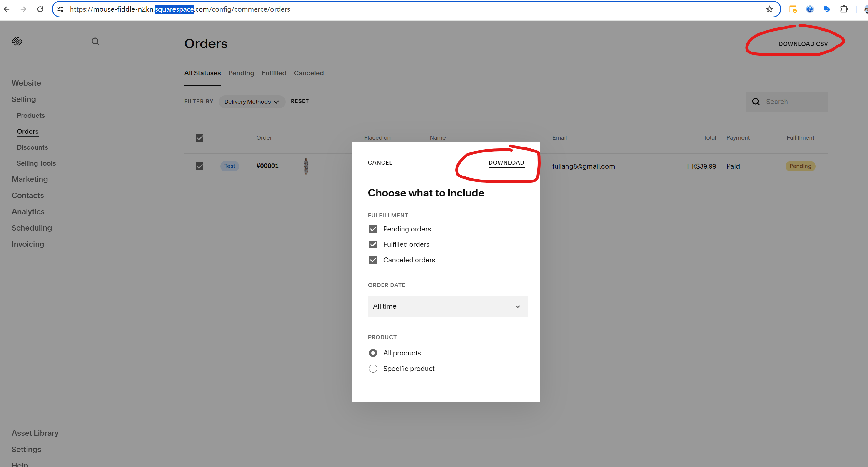Open Selling Tools in sidebar
The height and width of the screenshot is (467, 868).
(36, 163)
